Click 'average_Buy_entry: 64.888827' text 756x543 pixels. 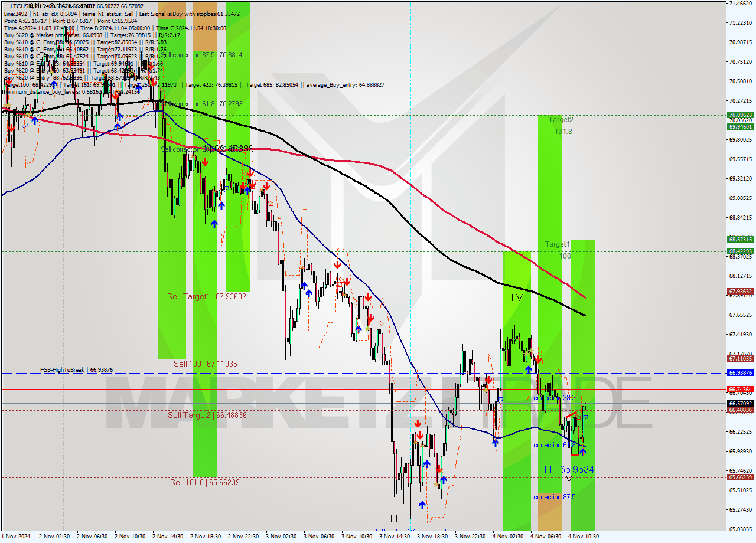click(346, 85)
